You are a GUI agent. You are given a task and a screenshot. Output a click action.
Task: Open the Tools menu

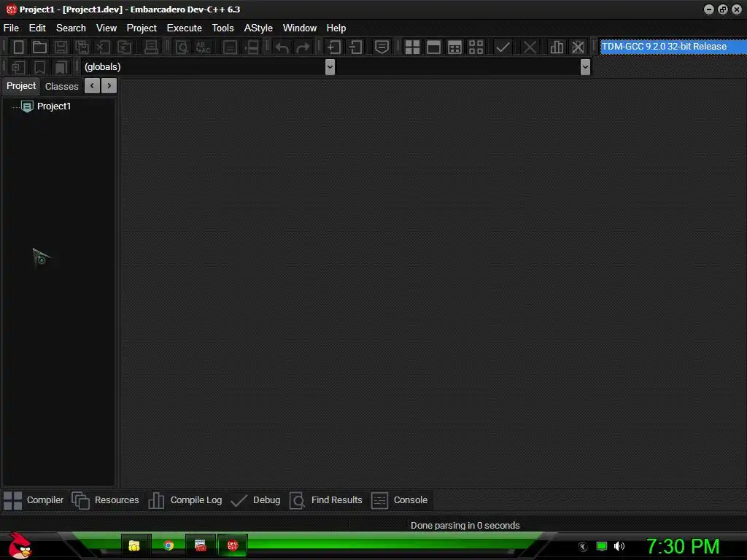(x=223, y=28)
